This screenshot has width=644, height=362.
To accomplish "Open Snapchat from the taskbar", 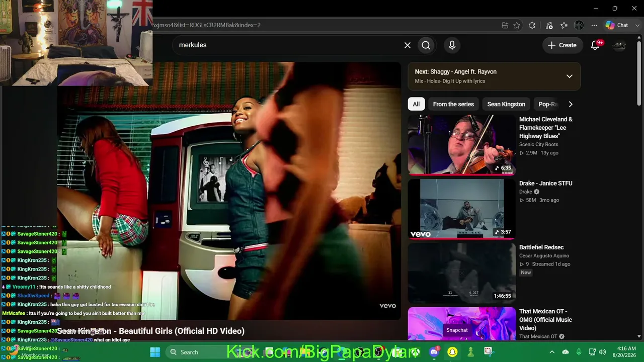I will pyautogui.click(x=452, y=352).
